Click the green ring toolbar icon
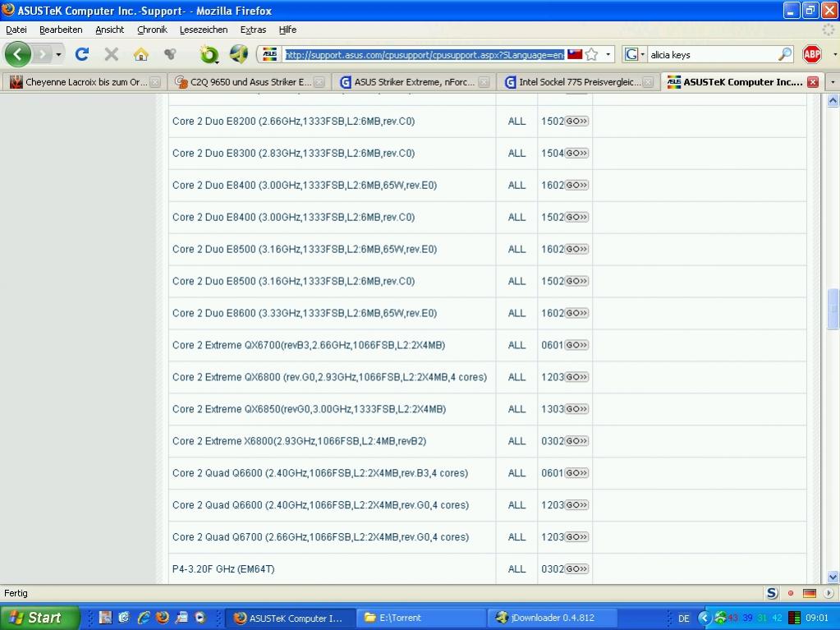The image size is (840, 630). pyautogui.click(x=209, y=54)
